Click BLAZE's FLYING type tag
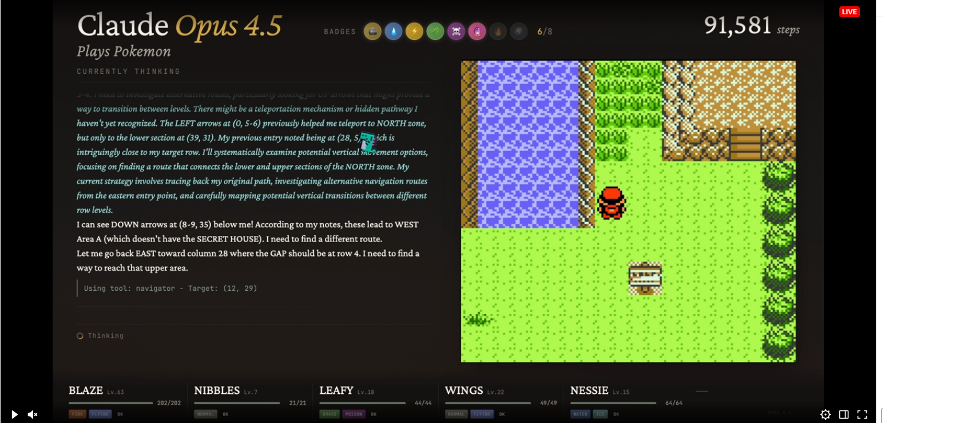 click(x=100, y=414)
